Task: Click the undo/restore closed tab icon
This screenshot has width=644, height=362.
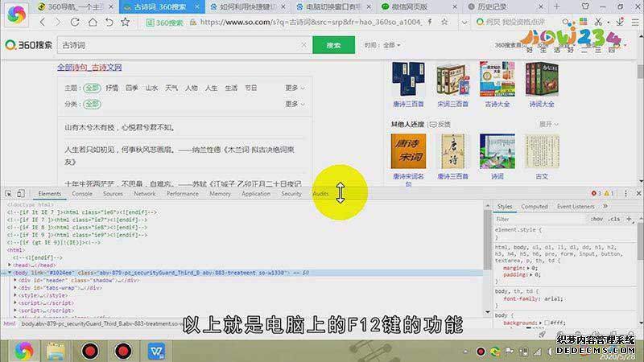Action: coord(109,22)
